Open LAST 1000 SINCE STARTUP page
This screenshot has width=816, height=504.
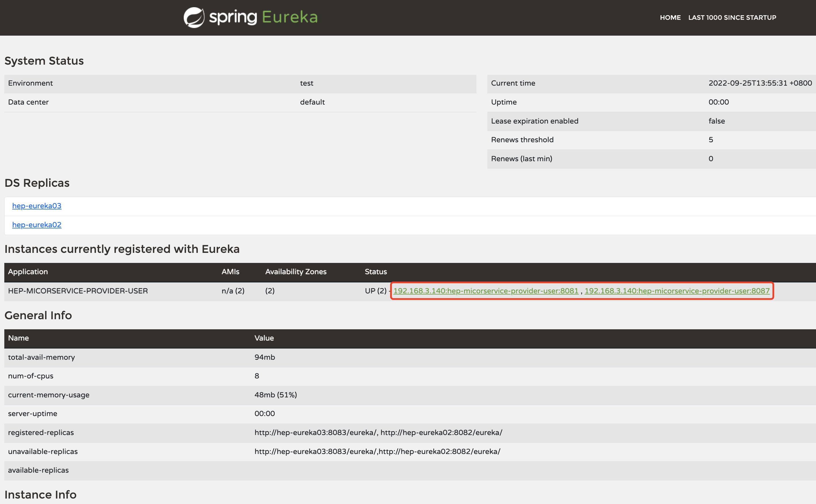[x=732, y=18]
